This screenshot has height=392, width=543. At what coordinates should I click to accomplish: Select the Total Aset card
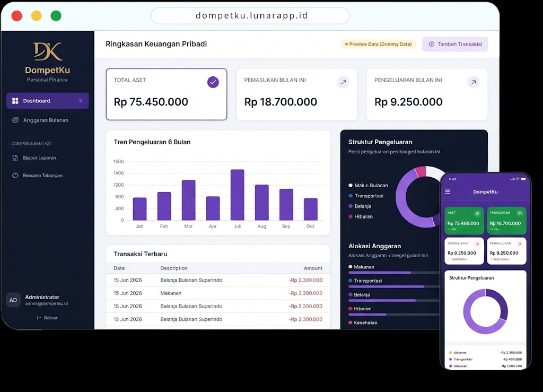pyautogui.click(x=167, y=94)
